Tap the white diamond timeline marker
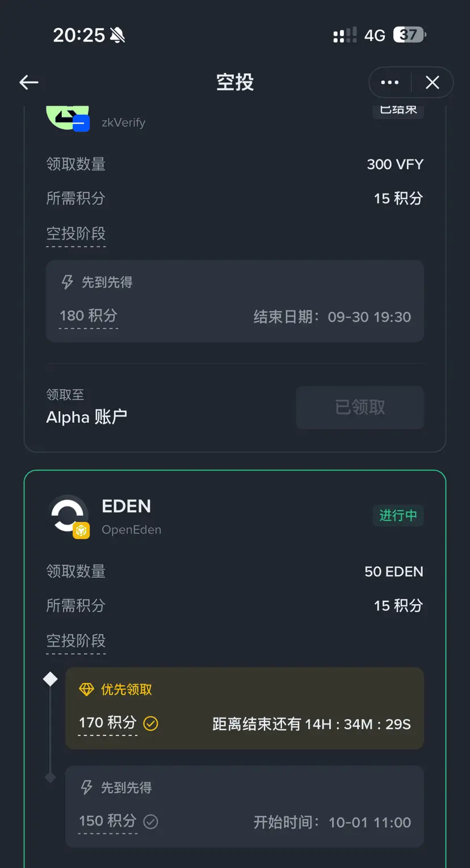 click(x=51, y=679)
